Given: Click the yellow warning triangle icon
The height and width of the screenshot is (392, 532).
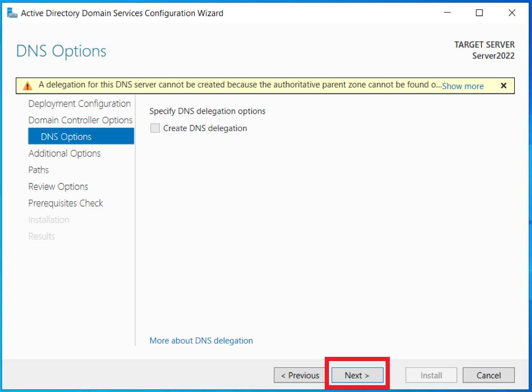Looking at the screenshot, I should [x=28, y=86].
